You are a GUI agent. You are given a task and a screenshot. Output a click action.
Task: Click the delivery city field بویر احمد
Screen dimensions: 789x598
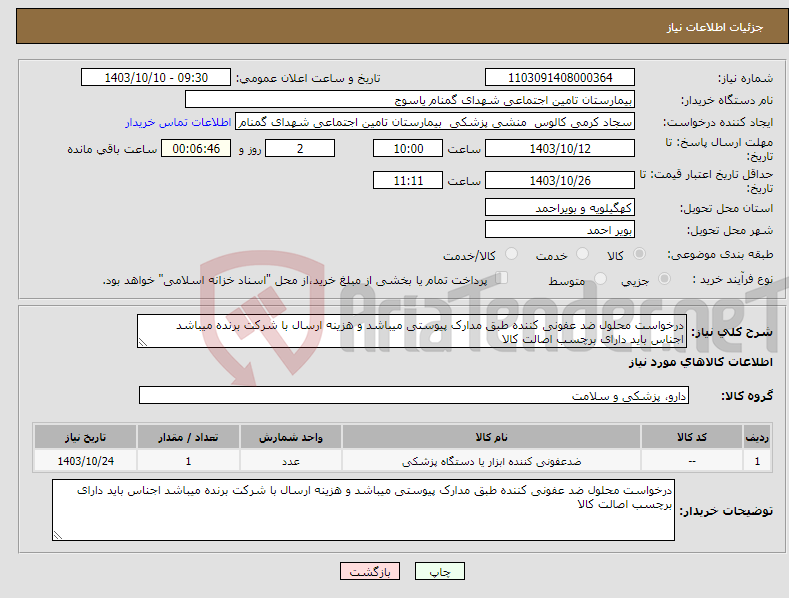tap(560, 230)
